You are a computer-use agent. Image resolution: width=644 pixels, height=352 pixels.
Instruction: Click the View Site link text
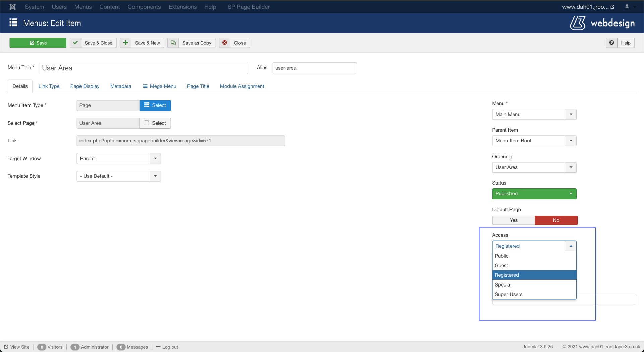pyautogui.click(x=20, y=347)
